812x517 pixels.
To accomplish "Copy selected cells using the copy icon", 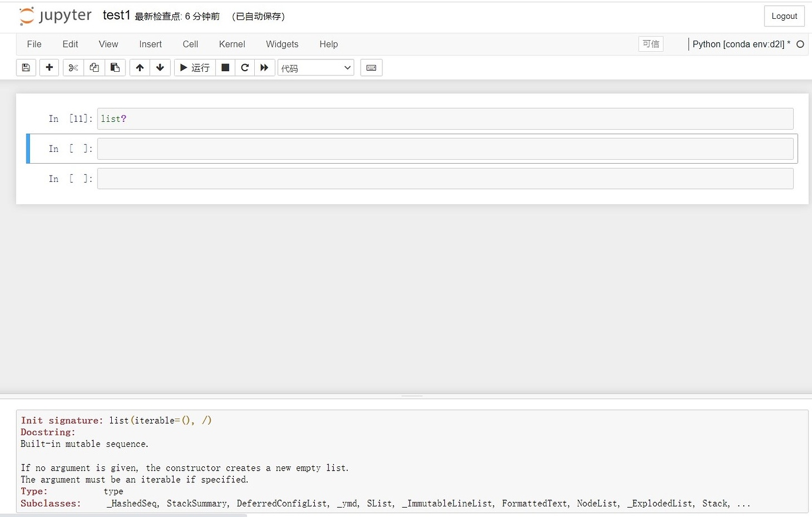I will coord(94,67).
